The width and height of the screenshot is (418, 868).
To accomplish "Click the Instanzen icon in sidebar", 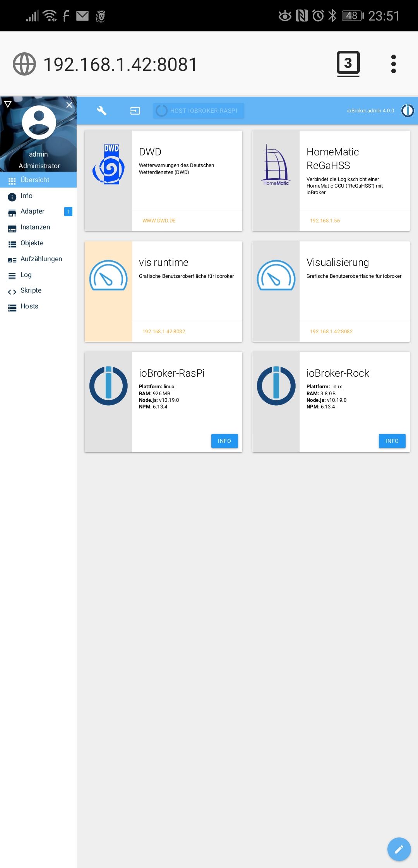I will 12,229.
